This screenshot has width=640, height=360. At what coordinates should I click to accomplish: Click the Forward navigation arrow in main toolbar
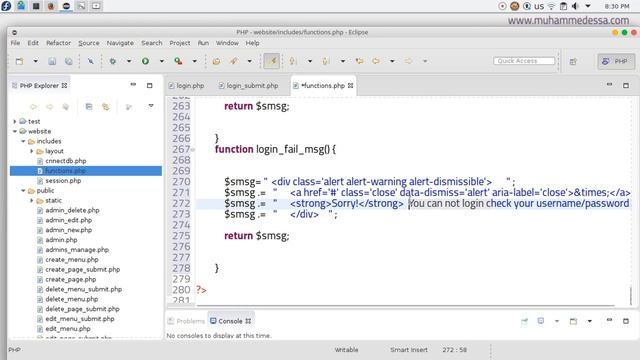pyautogui.click(x=408, y=61)
